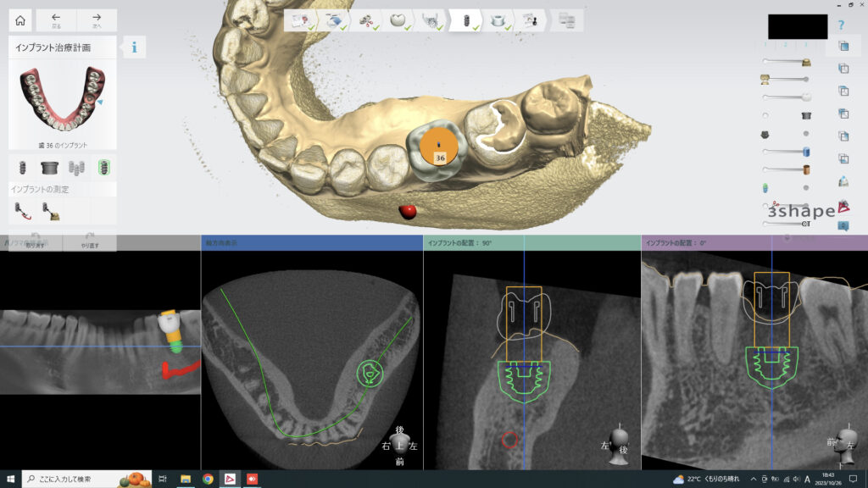Click the green implant circle in axial view
The height and width of the screenshot is (488, 868).
tap(370, 374)
